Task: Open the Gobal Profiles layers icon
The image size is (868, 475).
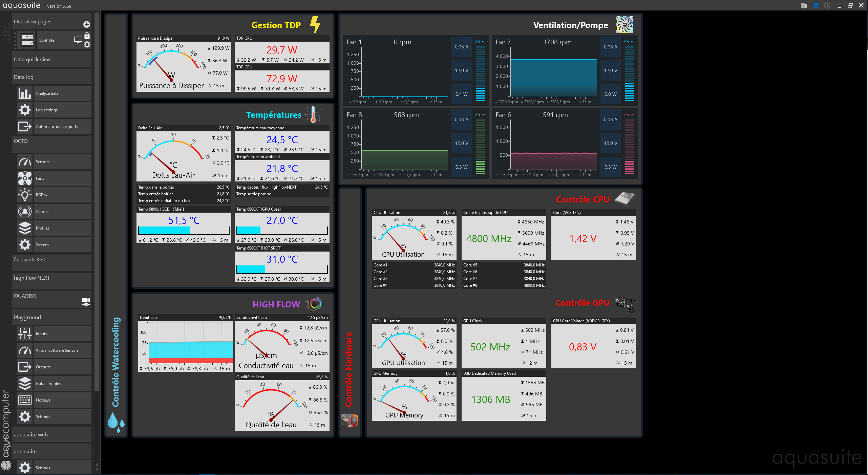Action: (x=25, y=383)
